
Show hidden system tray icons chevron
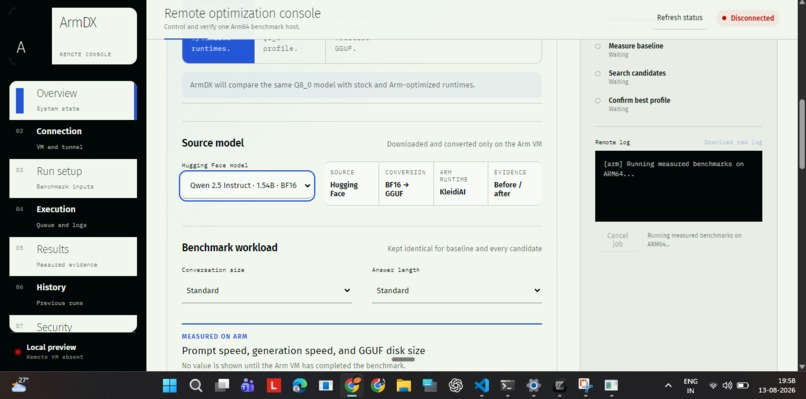tap(668, 385)
